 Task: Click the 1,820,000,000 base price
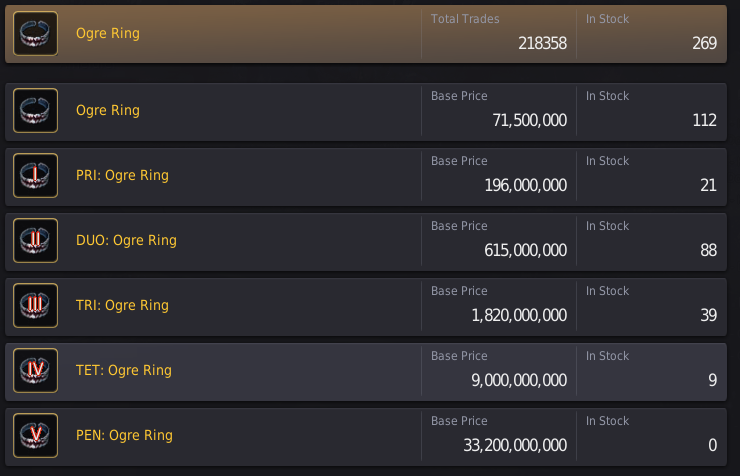[x=519, y=316]
